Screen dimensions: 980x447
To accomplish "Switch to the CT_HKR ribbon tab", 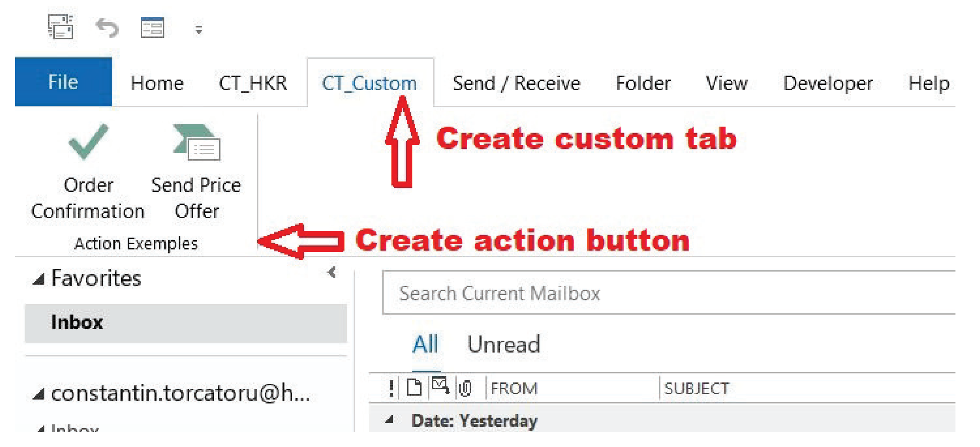I will (253, 83).
